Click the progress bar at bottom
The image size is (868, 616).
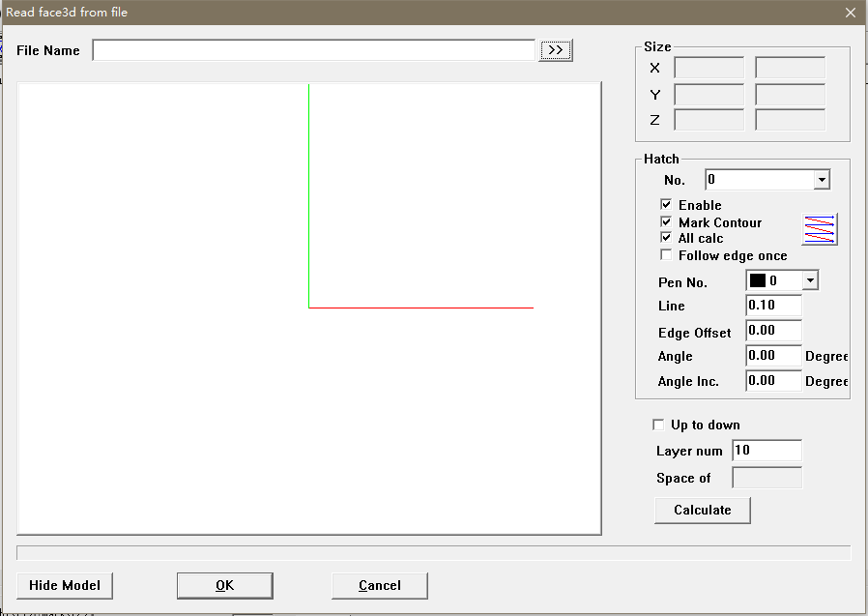click(x=433, y=553)
